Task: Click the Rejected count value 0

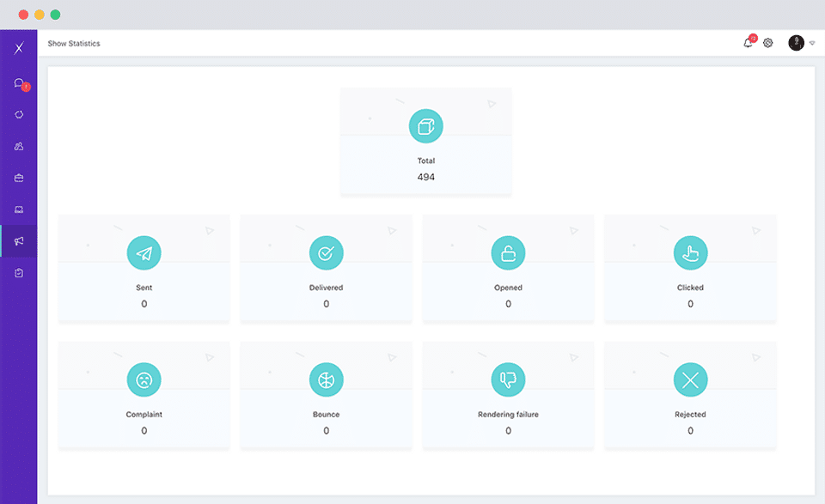Action: (x=690, y=430)
